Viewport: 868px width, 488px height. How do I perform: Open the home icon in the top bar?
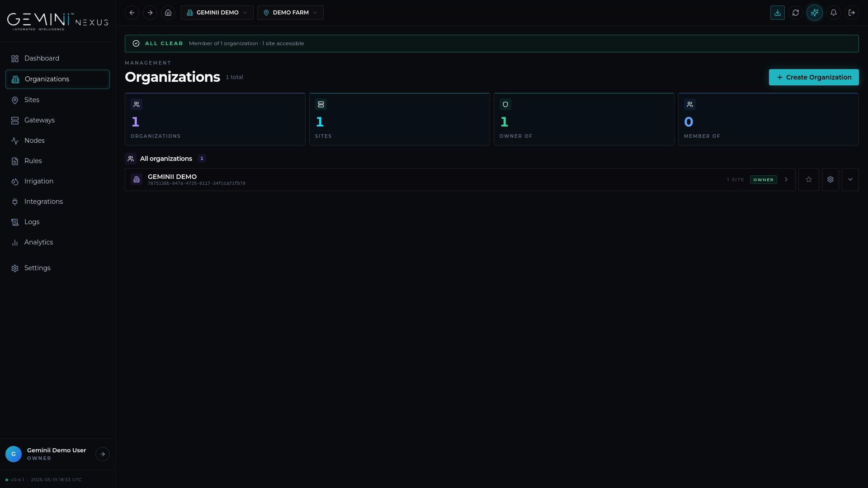(x=168, y=13)
